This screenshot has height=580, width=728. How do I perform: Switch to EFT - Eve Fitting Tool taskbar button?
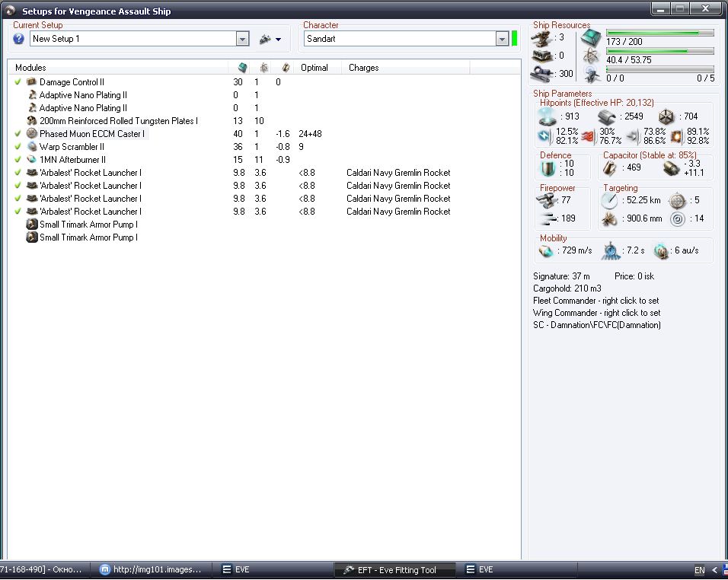[394, 570]
